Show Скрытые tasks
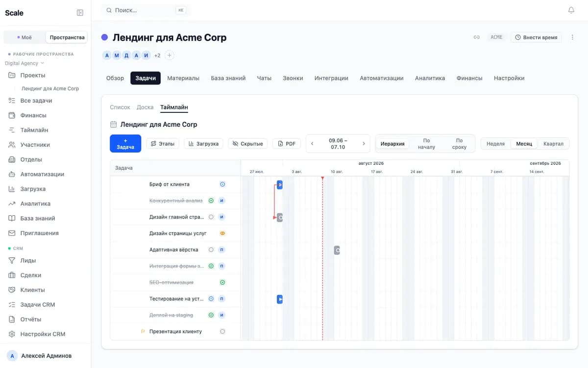588x368 pixels. (248, 144)
